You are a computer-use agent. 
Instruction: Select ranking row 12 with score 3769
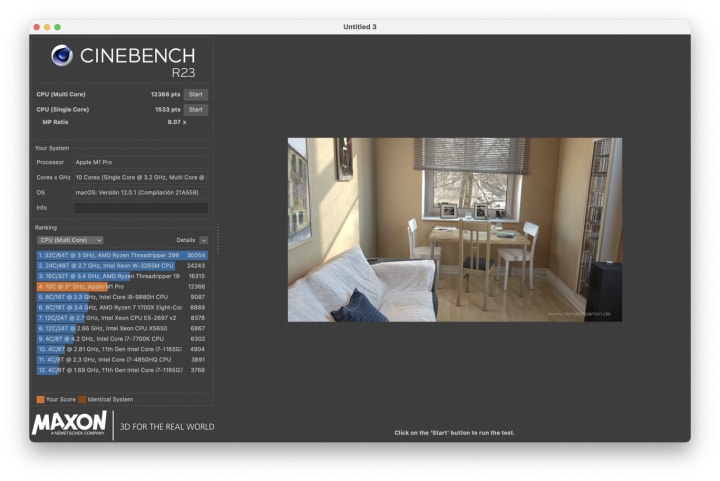pos(122,370)
